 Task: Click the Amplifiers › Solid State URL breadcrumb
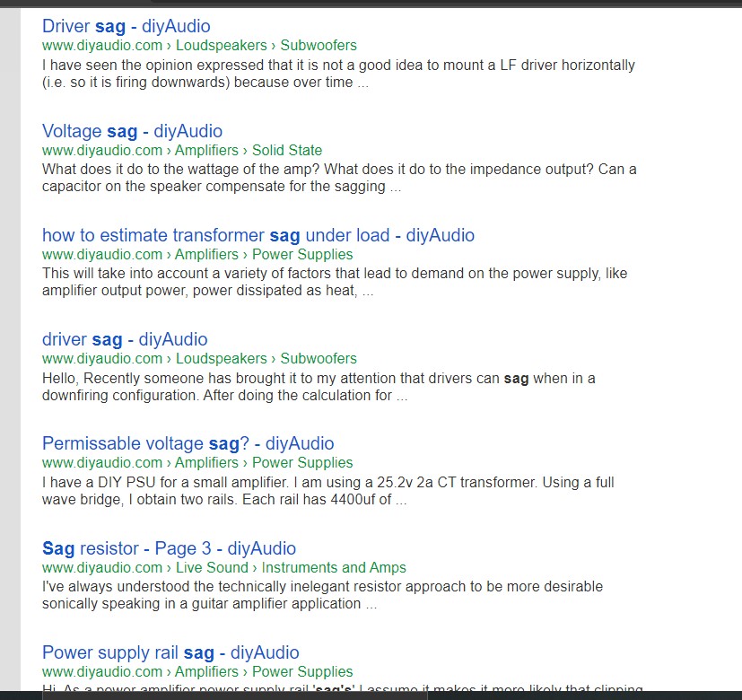click(x=182, y=151)
